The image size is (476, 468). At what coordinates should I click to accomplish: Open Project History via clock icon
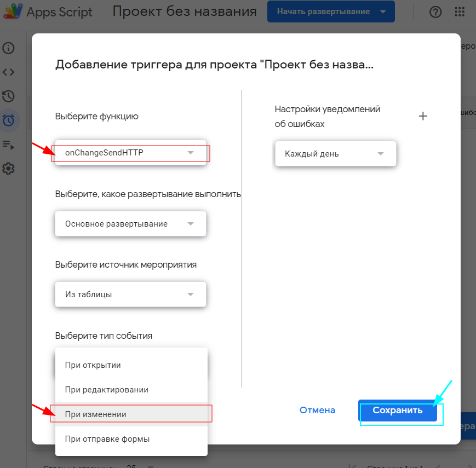pyautogui.click(x=8, y=96)
